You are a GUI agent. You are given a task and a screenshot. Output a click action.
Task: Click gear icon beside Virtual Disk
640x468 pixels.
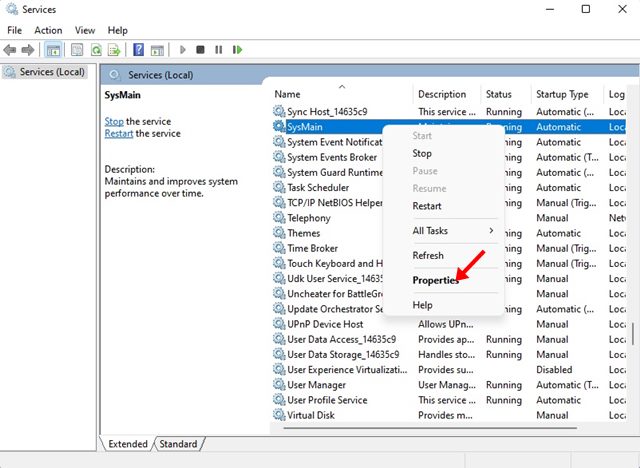pos(279,415)
